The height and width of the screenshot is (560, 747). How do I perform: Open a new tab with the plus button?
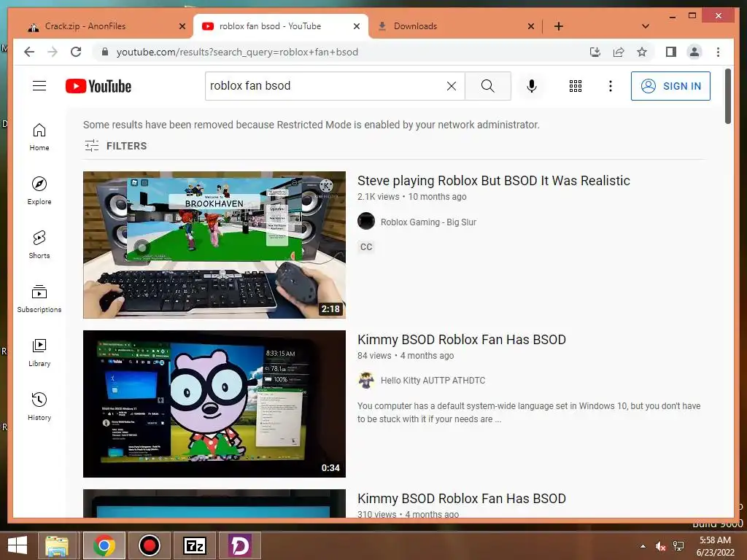tap(559, 26)
